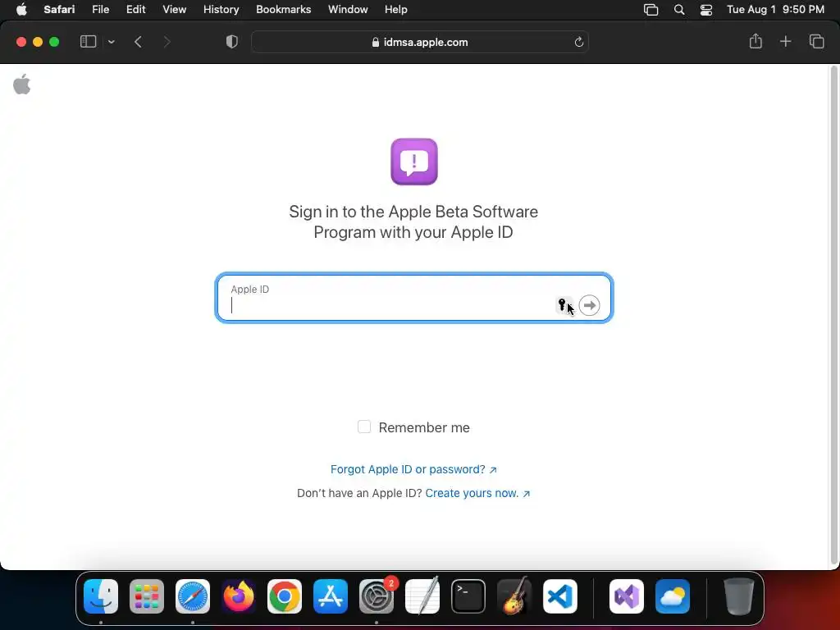Click the date and time in menu bar
Viewport: 840px width, 630px height.
(775, 10)
